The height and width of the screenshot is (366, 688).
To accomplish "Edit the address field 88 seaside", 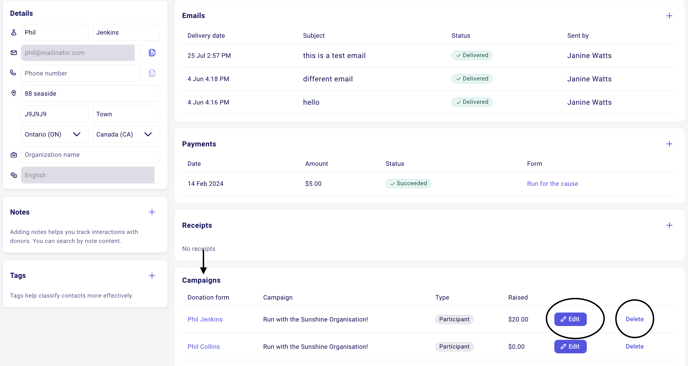I will tap(90, 93).
